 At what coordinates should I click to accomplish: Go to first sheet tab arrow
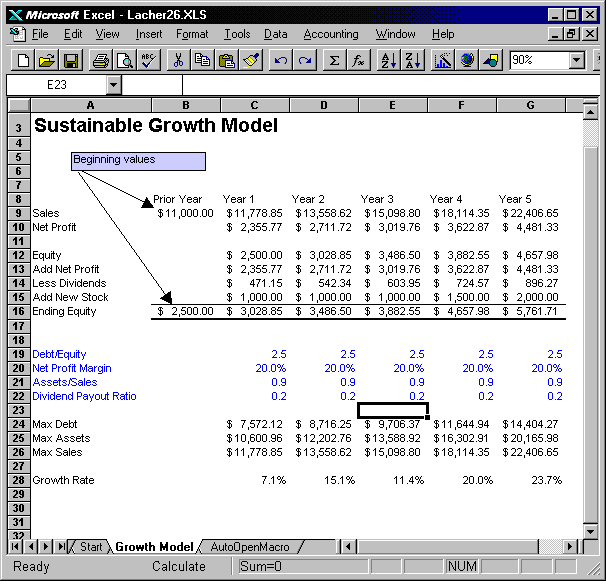pos(15,547)
